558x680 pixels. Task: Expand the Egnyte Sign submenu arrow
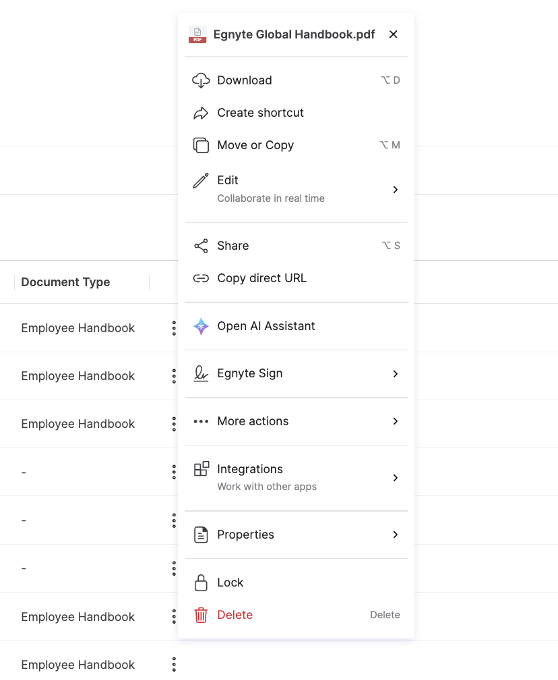click(395, 374)
